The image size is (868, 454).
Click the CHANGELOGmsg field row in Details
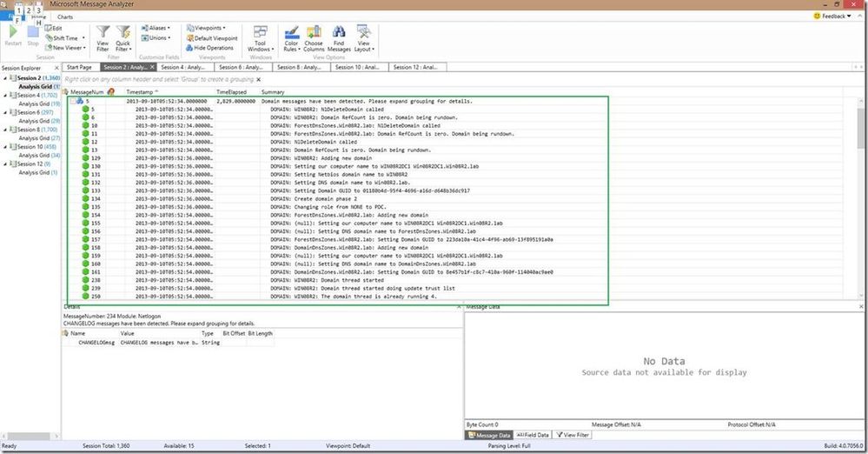(x=168, y=343)
